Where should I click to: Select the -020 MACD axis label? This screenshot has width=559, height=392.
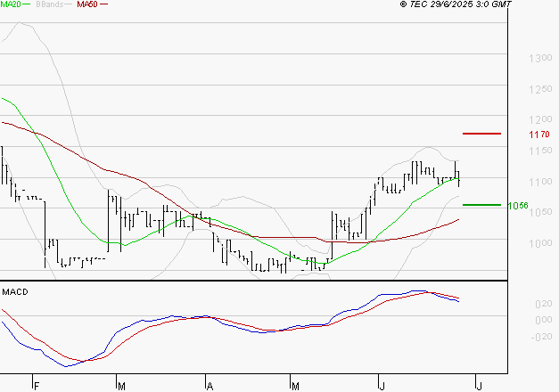(x=541, y=337)
